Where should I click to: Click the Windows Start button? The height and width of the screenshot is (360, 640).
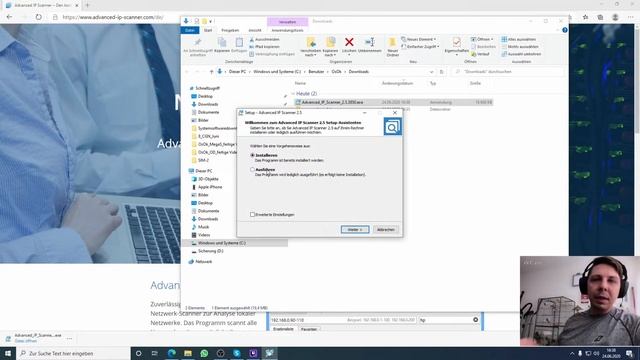pyautogui.click(x=8, y=353)
